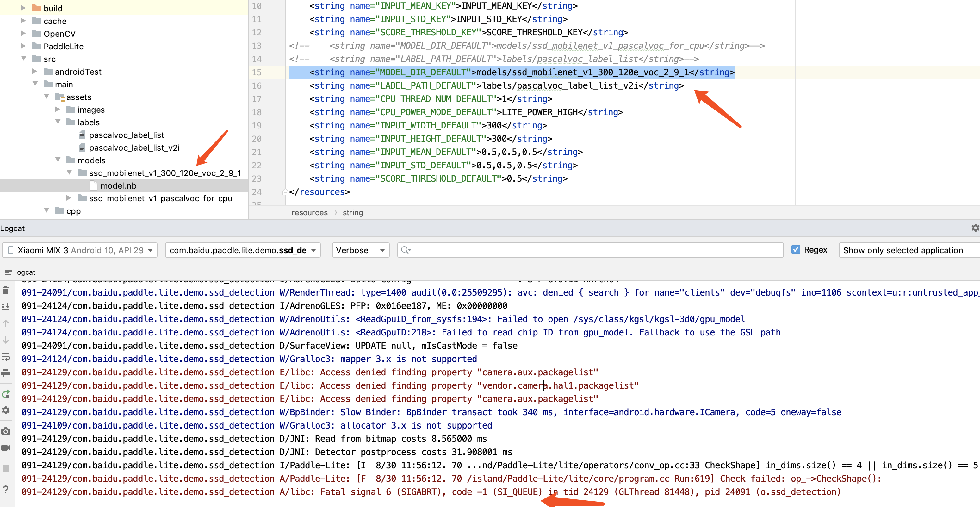This screenshot has height=507, width=980.
Task: Collapse the src folder in project tree
Action: (x=24, y=59)
